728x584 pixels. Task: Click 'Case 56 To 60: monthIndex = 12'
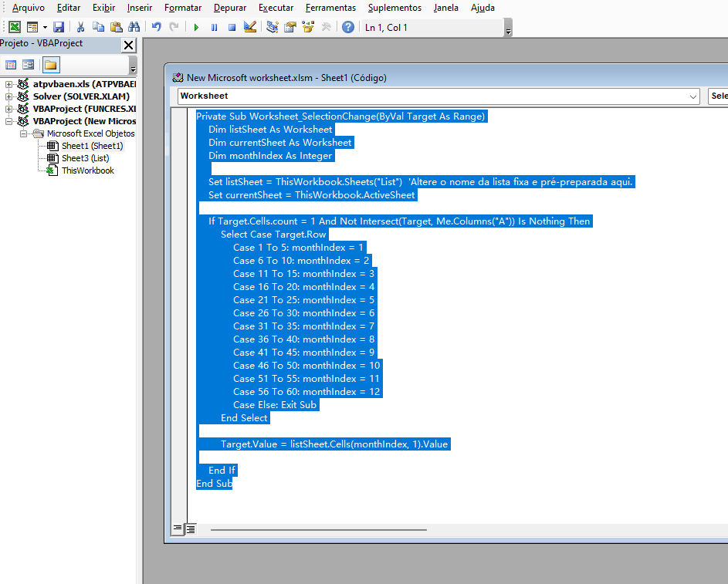tap(306, 391)
